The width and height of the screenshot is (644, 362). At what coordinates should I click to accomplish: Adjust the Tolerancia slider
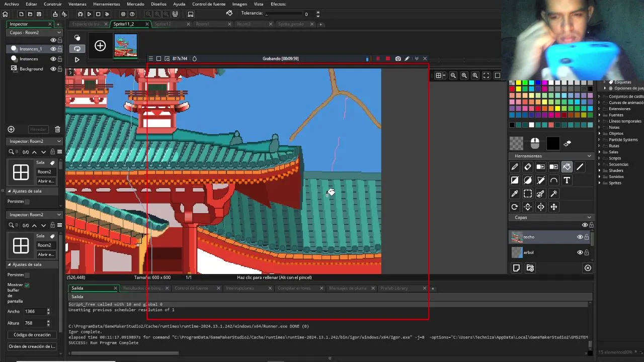pyautogui.click(x=284, y=14)
